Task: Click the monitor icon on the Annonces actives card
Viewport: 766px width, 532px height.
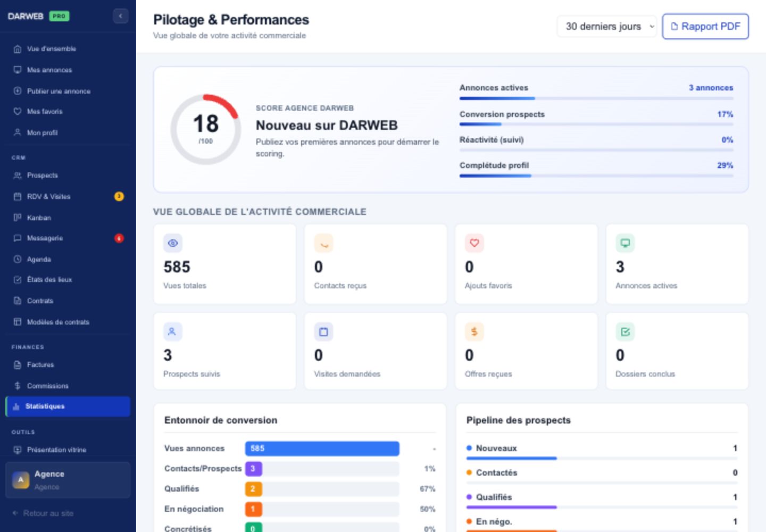Action: 625,243
